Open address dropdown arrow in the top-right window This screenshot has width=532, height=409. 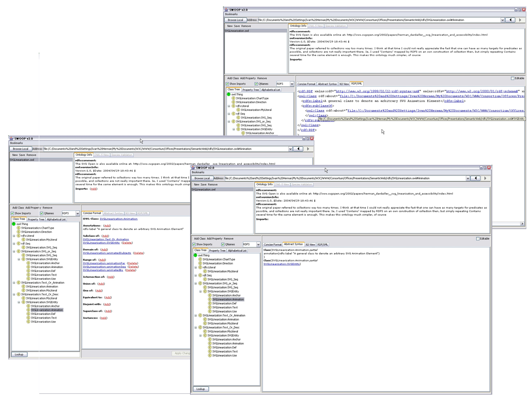coord(503,20)
